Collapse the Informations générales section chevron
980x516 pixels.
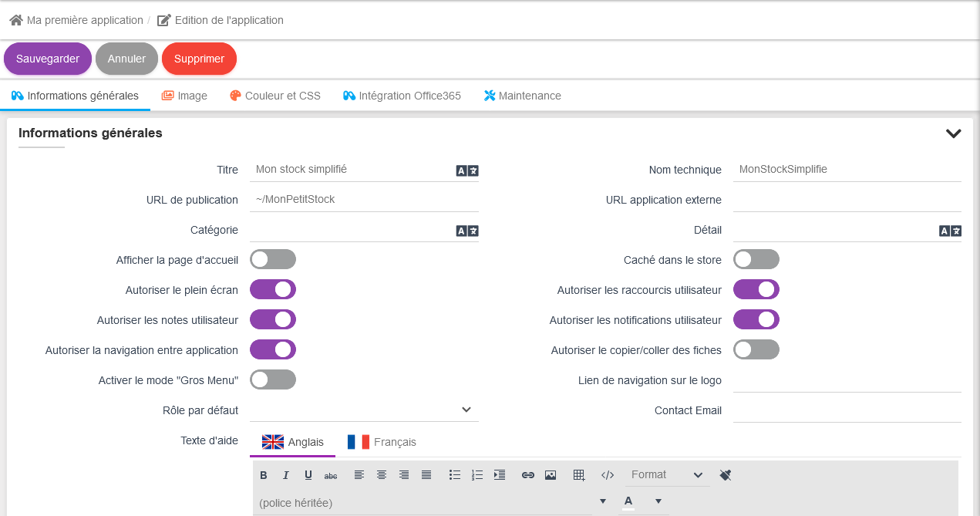coord(953,133)
